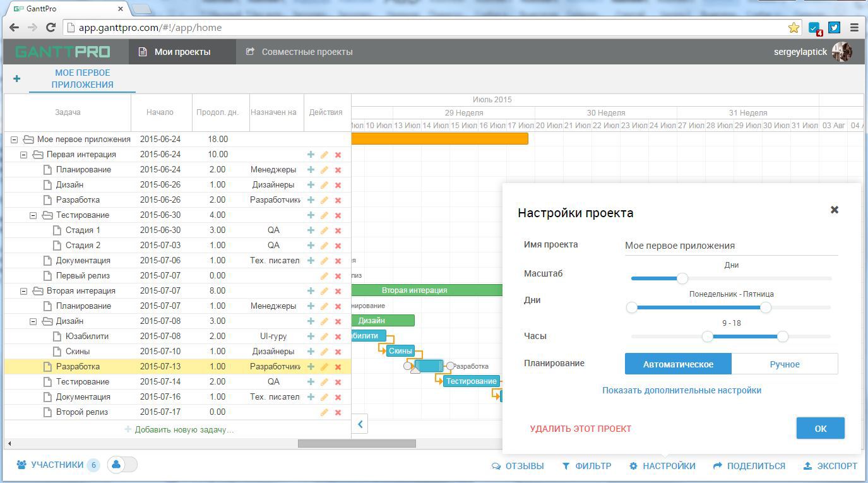Screen dimensions: 868x483
Task: Delete the Стадия 2 task
Action: pos(338,246)
